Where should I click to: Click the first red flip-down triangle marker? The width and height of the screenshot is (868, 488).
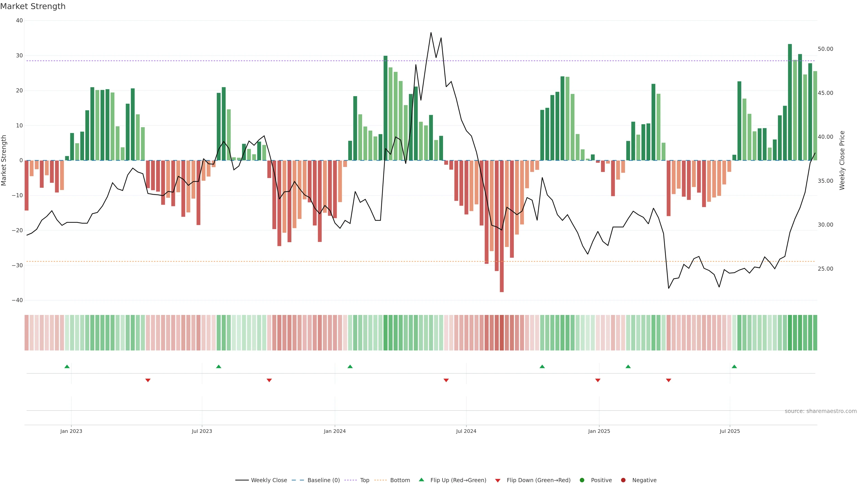tap(148, 380)
